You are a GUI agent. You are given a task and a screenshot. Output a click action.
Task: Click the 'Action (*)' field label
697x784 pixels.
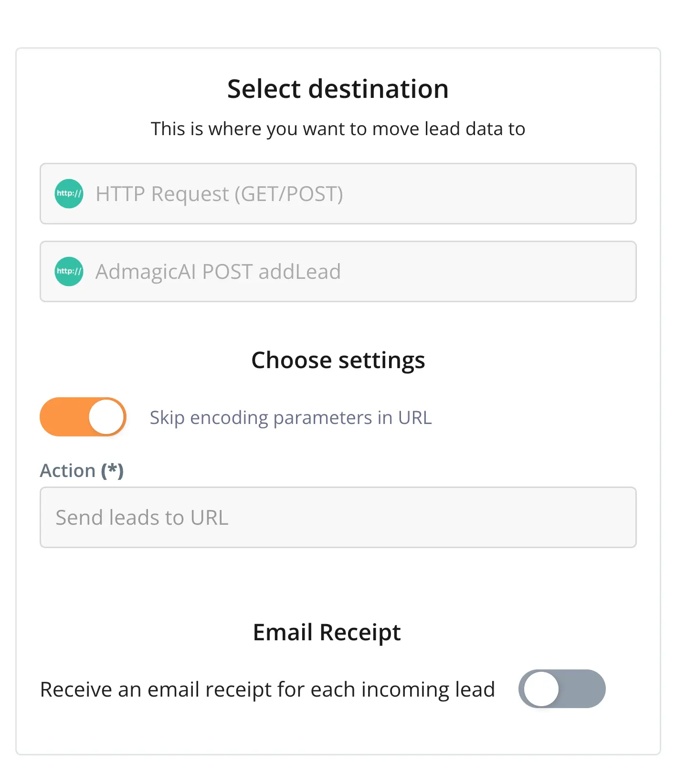coord(68,471)
